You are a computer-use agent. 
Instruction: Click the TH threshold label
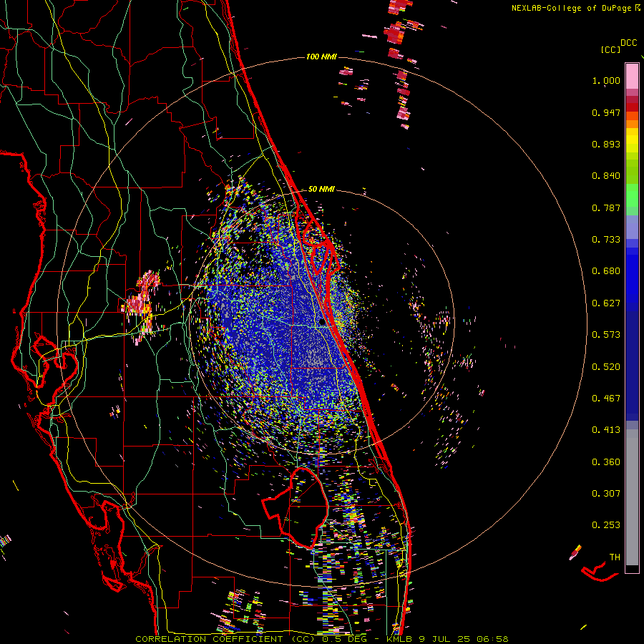pos(615,557)
